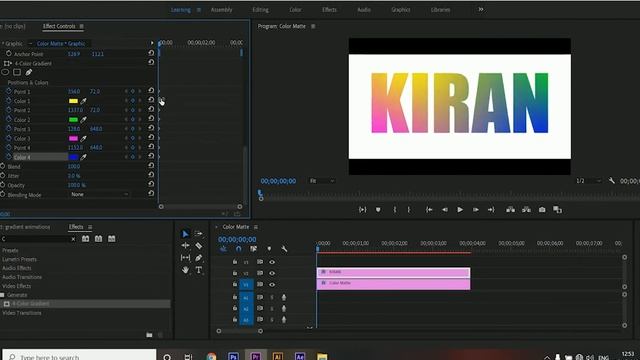Switch to the Effects workspace
This screenshot has width=640, height=360.
click(x=329, y=10)
